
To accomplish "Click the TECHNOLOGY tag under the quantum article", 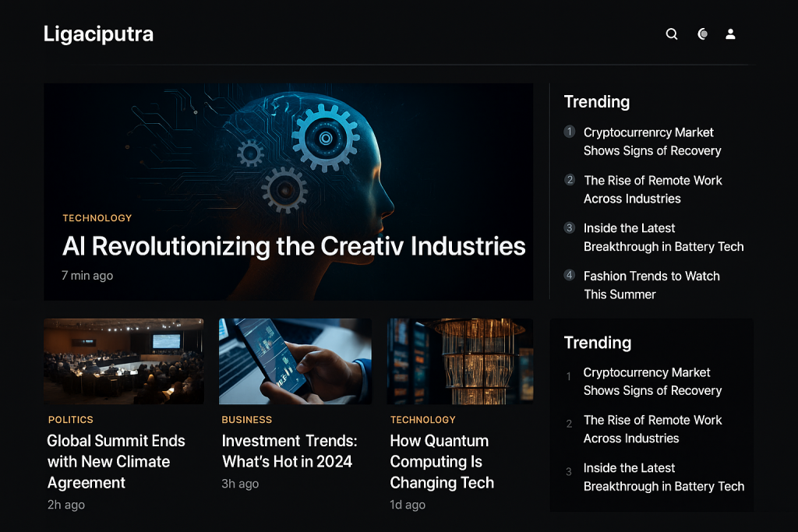I will click(422, 419).
